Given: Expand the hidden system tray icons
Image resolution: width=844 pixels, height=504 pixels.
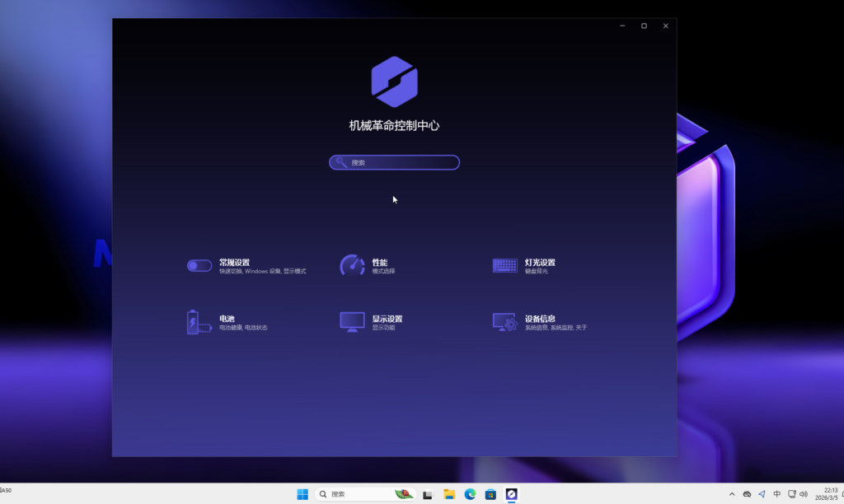Looking at the screenshot, I should (x=732, y=494).
